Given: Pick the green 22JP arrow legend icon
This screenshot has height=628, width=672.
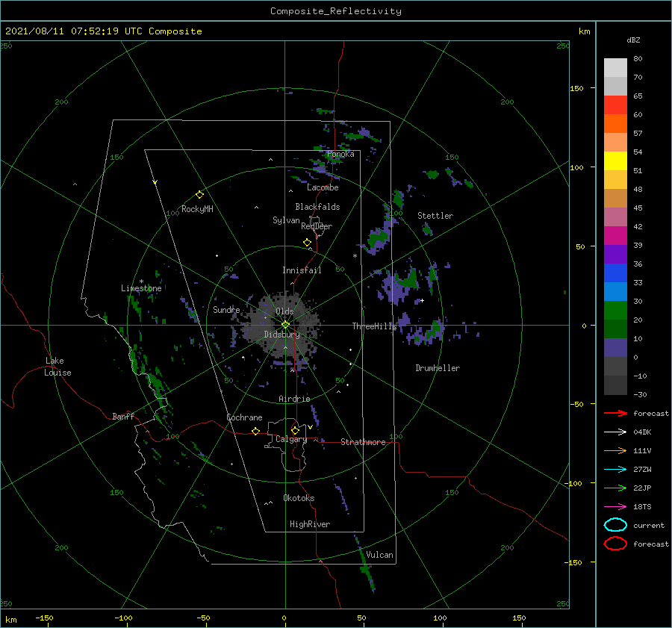Looking at the screenshot, I should (x=615, y=488).
